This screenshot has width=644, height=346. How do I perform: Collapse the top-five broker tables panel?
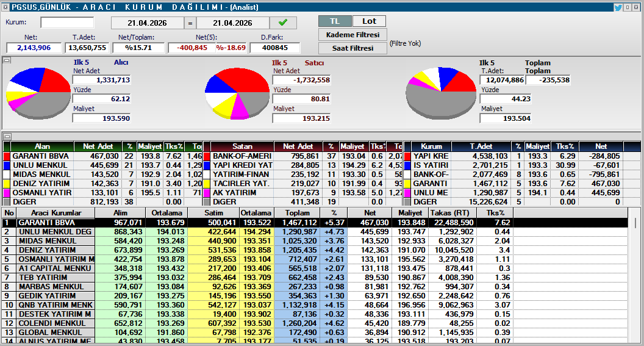pyautogui.click(x=7, y=137)
